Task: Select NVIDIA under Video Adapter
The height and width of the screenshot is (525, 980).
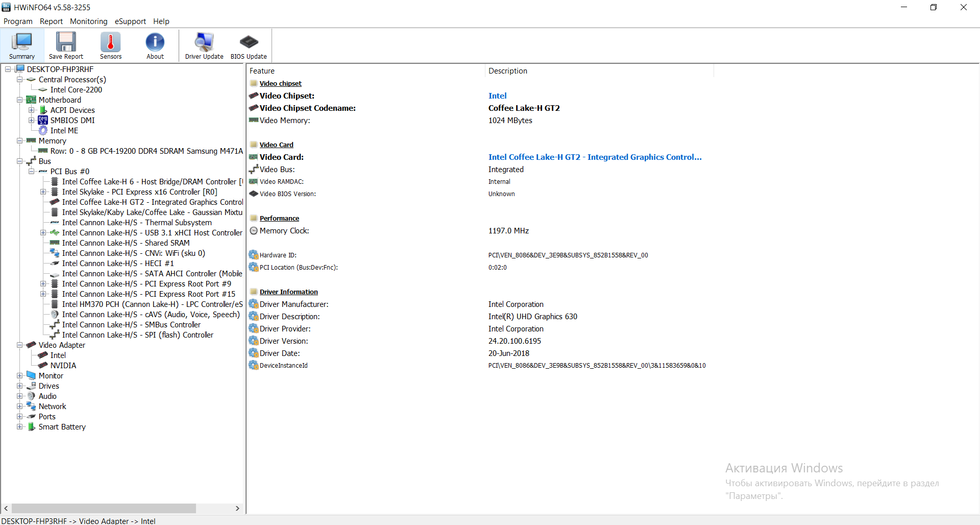Action: pos(63,365)
